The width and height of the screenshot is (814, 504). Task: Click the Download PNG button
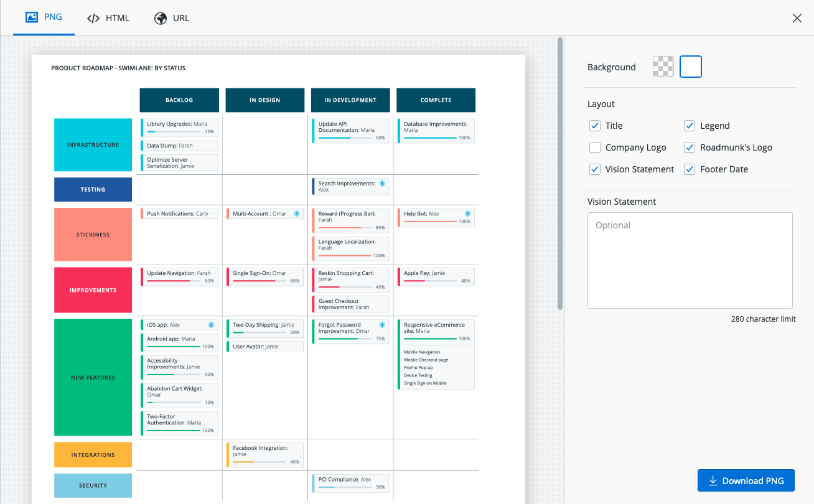click(746, 480)
